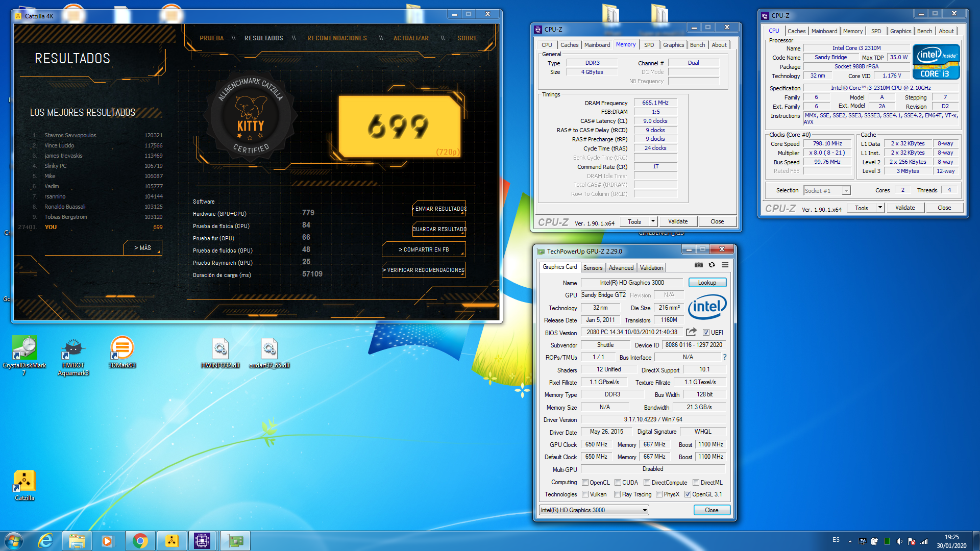
Task: Expand Tools dropdown arrow in Memory CPU-Z
Action: pyautogui.click(x=653, y=221)
